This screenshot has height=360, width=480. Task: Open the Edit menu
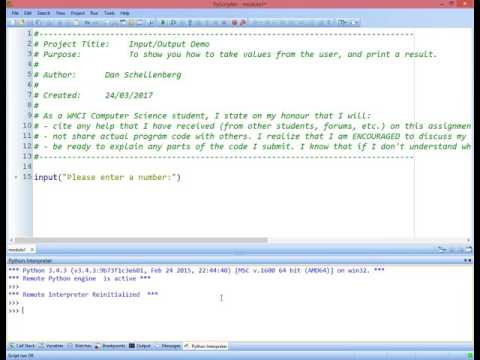(x=28, y=13)
